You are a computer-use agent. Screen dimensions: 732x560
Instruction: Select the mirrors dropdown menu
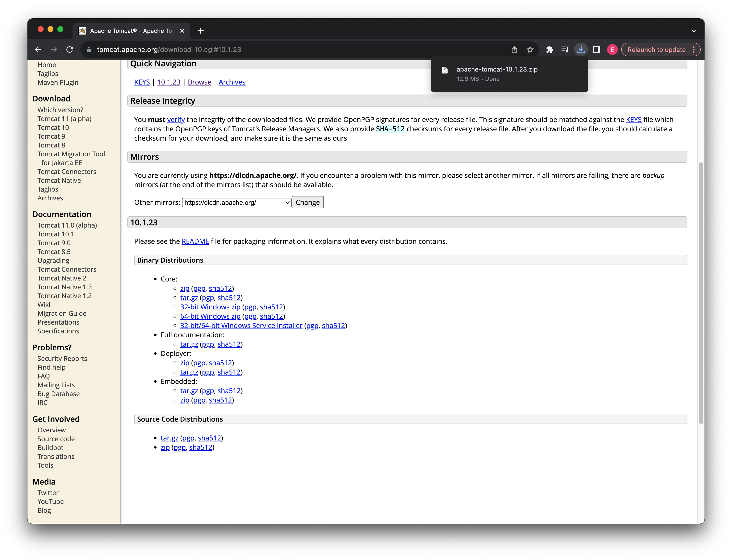235,202
